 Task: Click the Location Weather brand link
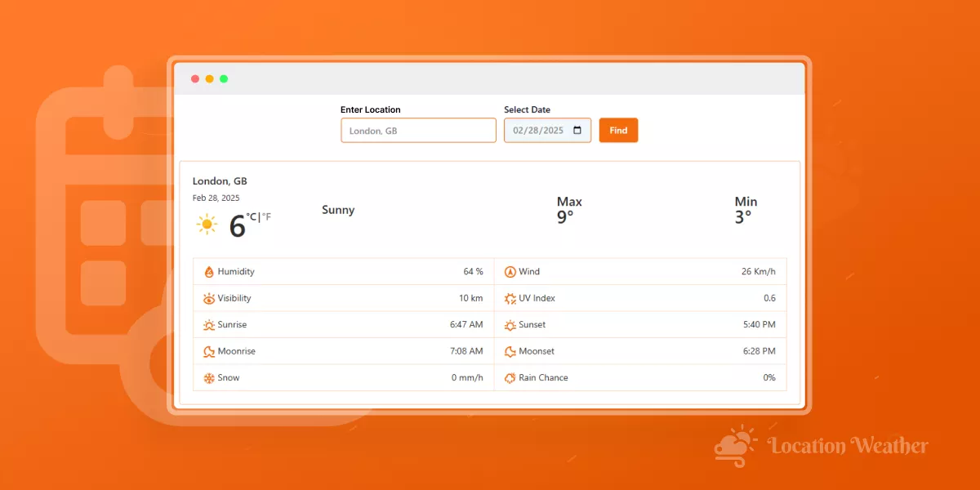(847, 446)
